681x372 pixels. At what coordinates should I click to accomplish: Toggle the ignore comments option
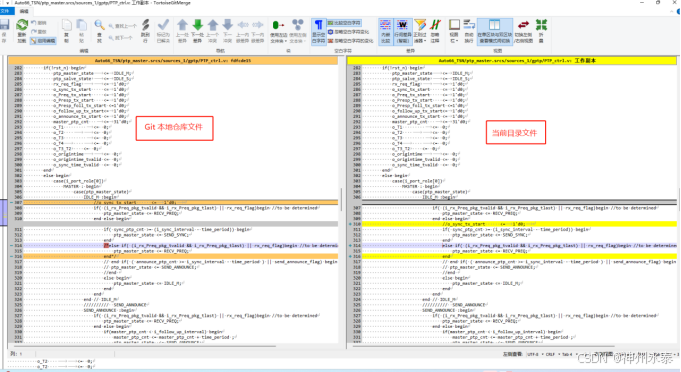pyautogui.click(x=435, y=30)
